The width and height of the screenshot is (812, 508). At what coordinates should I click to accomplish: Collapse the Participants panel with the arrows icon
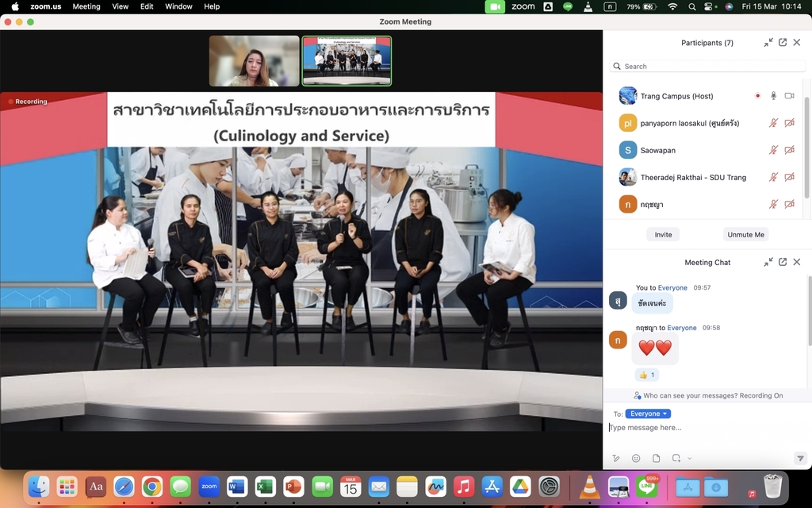(x=768, y=43)
